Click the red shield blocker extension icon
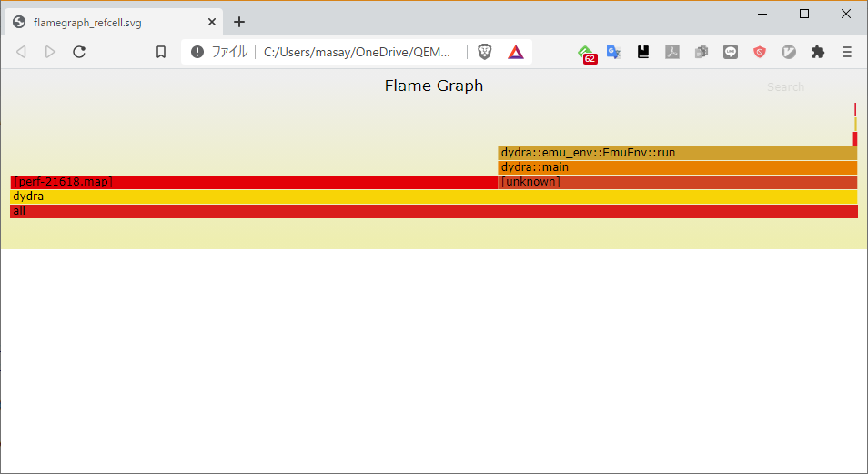868x474 pixels. click(x=760, y=52)
